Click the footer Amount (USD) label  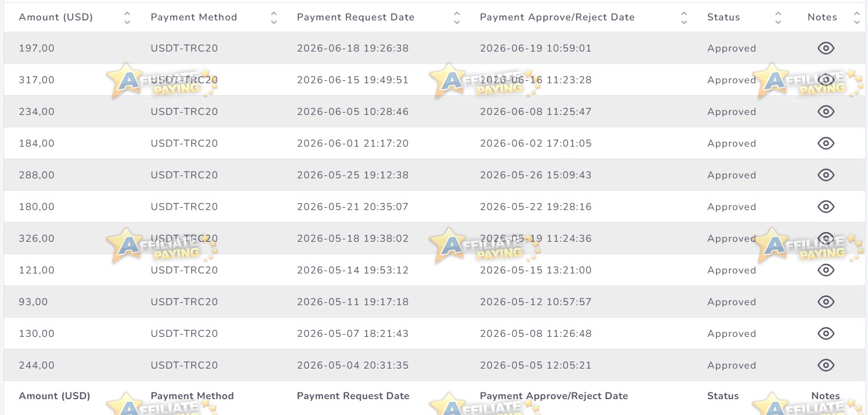click(54, 396)
